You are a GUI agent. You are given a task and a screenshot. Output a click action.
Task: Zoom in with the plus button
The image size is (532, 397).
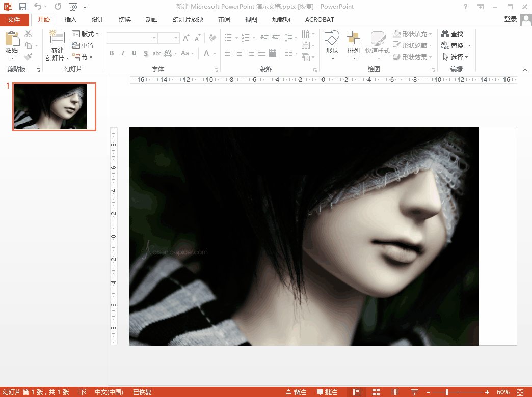pos(487,392)
